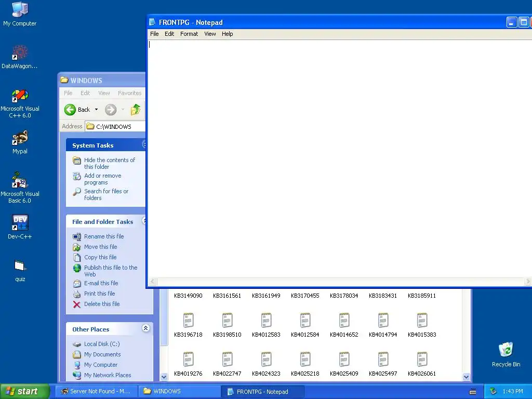The height and width of the screenshot is (399, 532).
Task: Click E-mail this file
Action: [x=101, y=283]
